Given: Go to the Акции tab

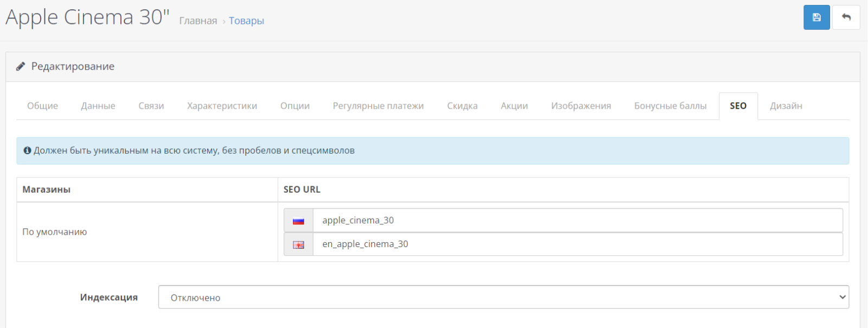Looking at the screenshot, I should coord(514,106).
